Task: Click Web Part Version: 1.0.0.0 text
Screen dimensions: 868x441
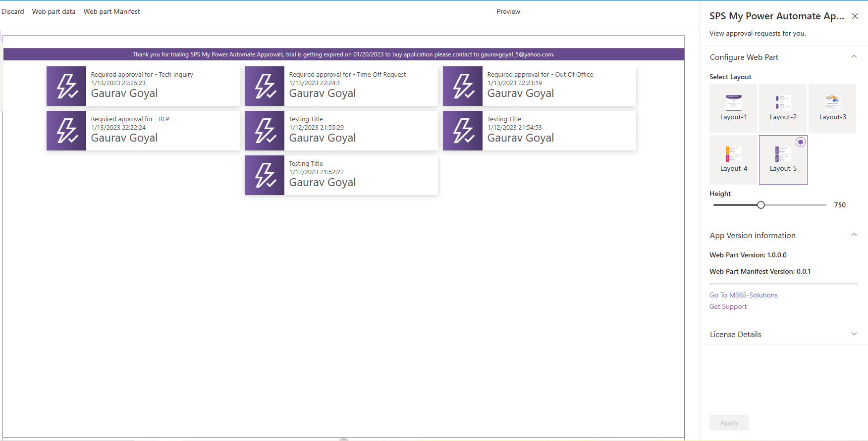Action: [x=748, y=255]
